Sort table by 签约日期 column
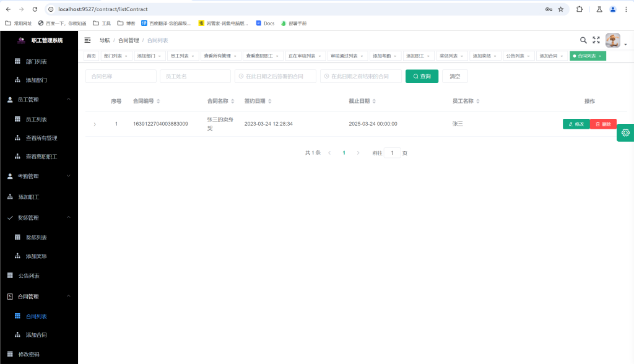The image size is (634, 364). (x=270, y=101)
